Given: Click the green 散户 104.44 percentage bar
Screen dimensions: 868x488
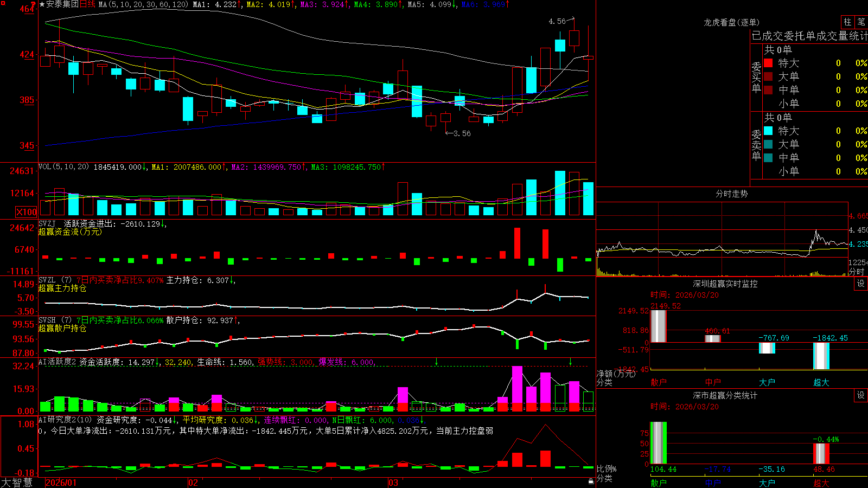Looking at the screenshot, I should pyautogui.click(x=659, y=443).
